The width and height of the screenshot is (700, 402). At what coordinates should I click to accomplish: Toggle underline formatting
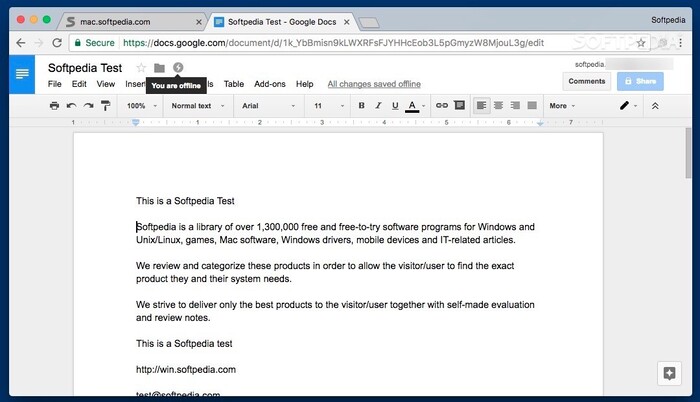(395, 106)
